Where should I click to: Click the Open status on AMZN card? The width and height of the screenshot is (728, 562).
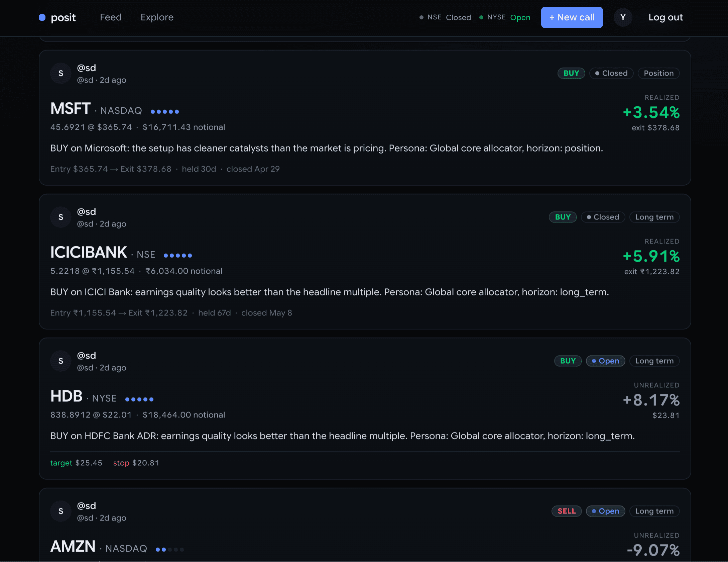point(606,511)
